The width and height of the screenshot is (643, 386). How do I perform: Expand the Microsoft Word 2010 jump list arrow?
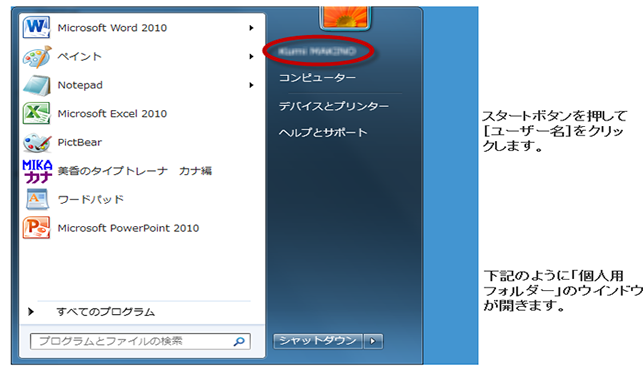point(251,28)
